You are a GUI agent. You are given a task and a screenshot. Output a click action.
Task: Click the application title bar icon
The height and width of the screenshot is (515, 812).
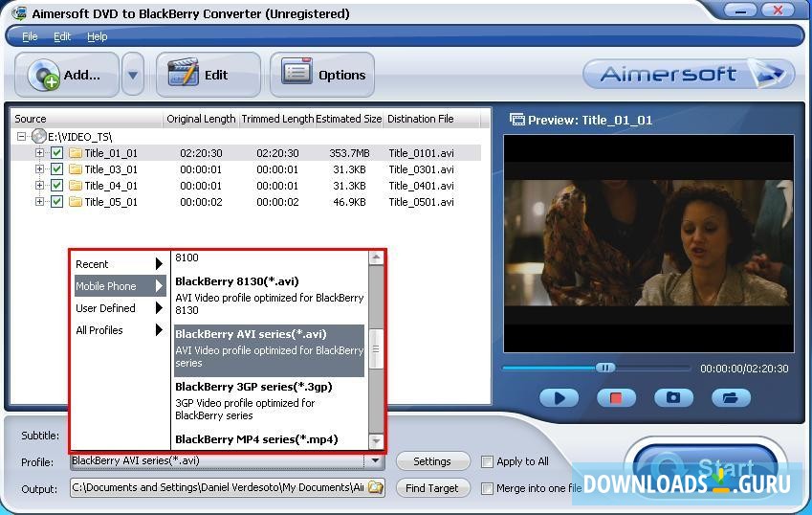(18, 13)
